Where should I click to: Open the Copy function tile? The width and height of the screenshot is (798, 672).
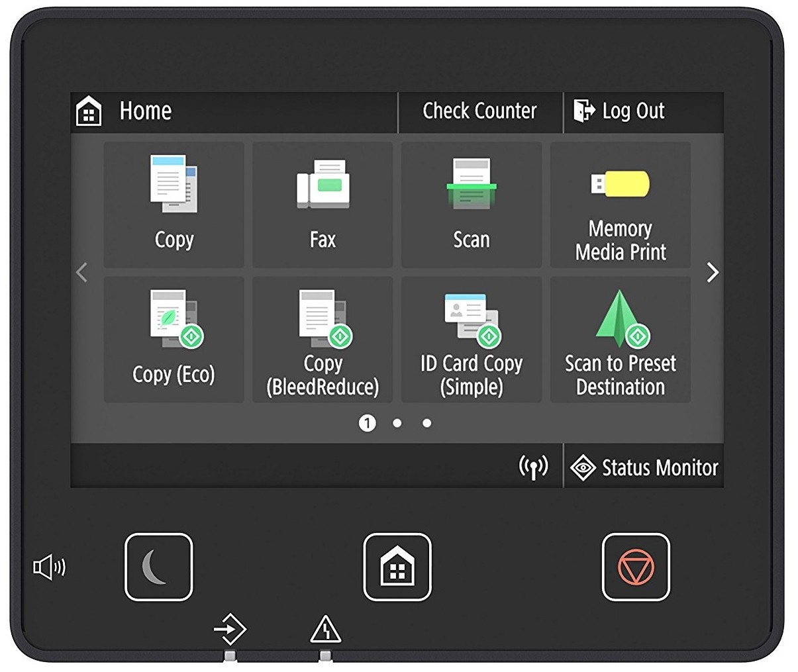click(174, 205)
